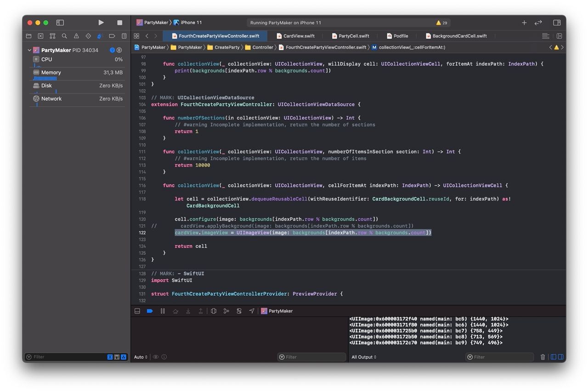Open the Find navigator
Viewport: 588px width, 392px height.
(64, 36)
